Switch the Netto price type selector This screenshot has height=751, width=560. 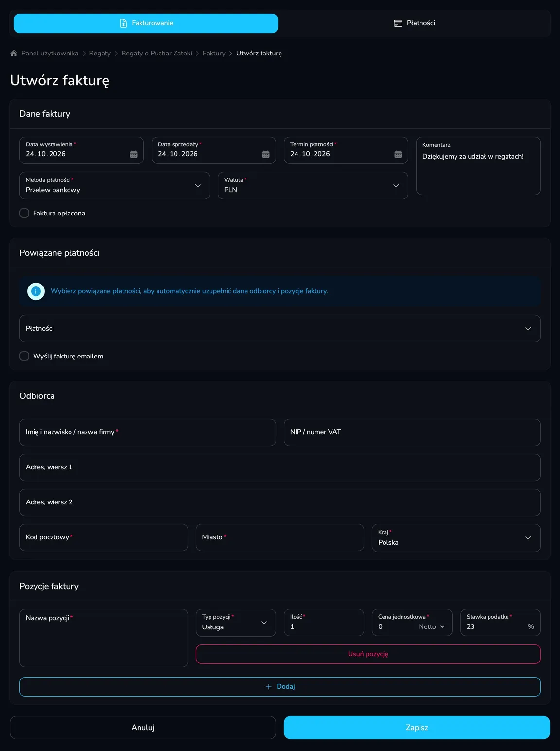432,626
